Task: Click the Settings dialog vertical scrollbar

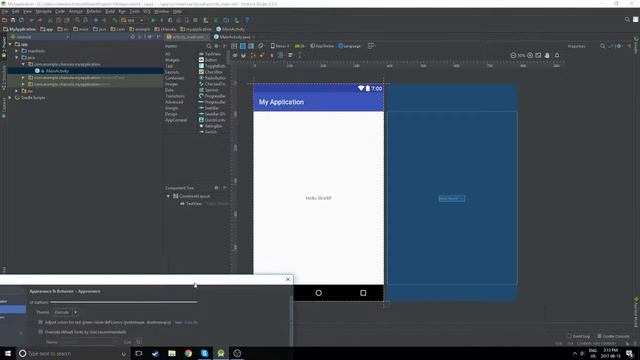Action: [291, 320]
